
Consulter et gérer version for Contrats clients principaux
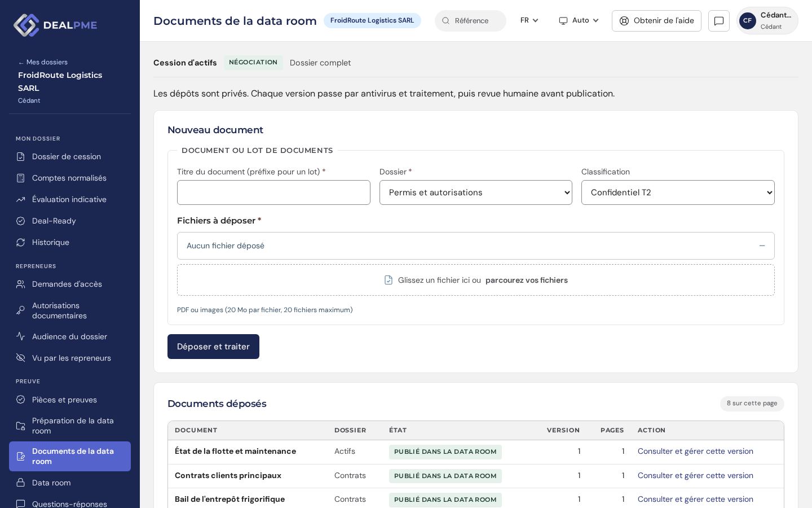695,475
